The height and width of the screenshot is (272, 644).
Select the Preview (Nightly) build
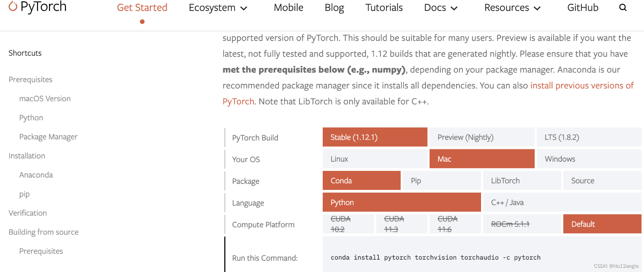click(x=482, y=137)
